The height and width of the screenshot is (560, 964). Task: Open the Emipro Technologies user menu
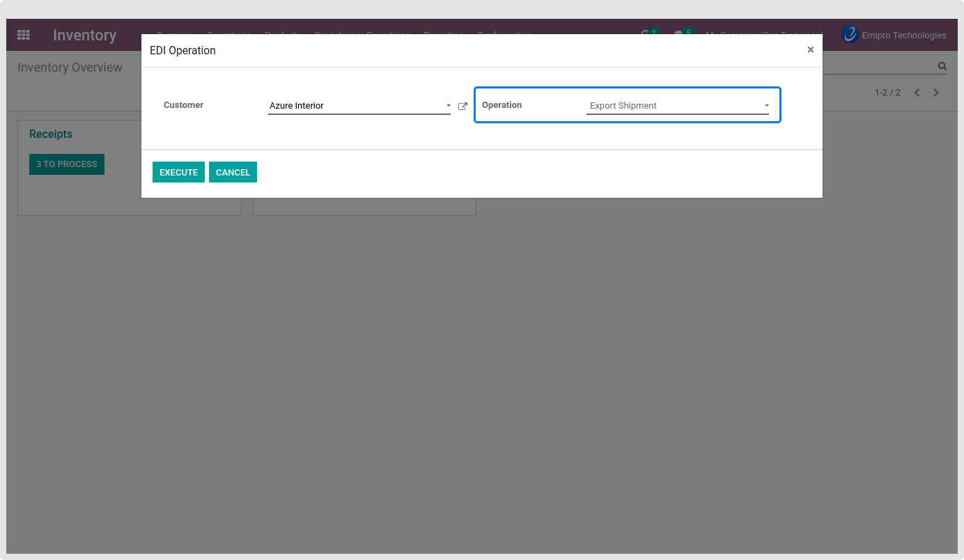(x=903, y=35)
